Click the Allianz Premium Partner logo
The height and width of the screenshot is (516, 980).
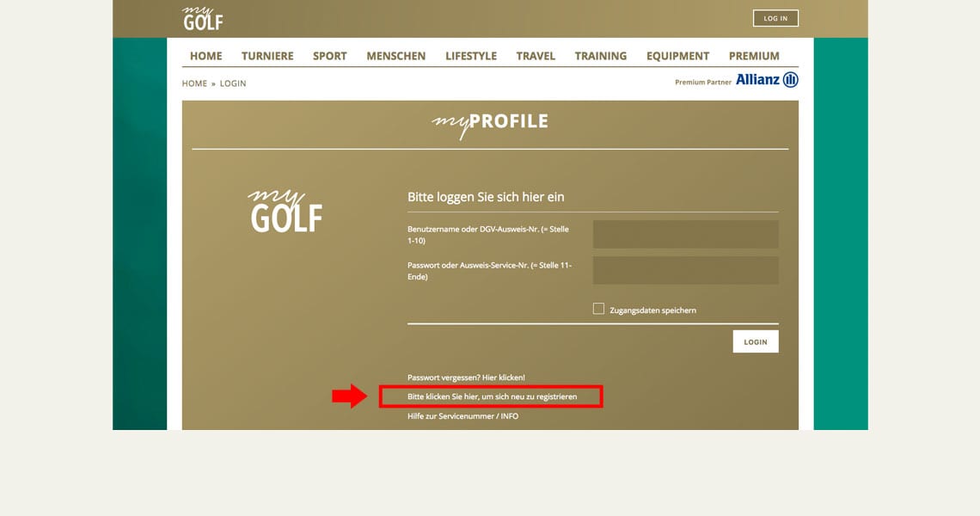pos(767,80)
